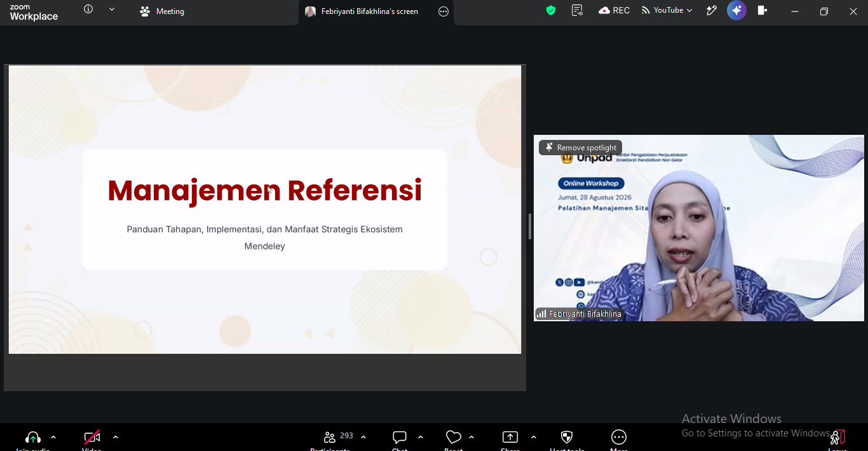Click the slide subtitle mentioning Mendeley
868x451 pixels.
tap(264, 237)
